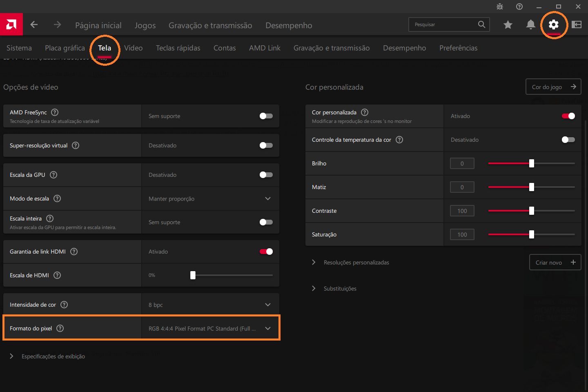Open the Teclas rápidas tab

pos(178,48)
